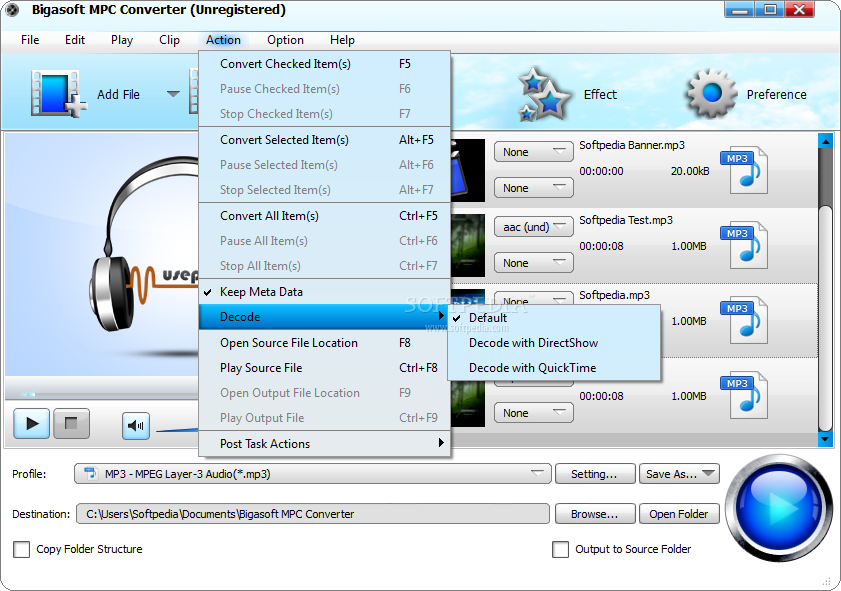Click MP3 format icon for Softpedia Banner.mp3
Image resolution: width=841 pixels, height=591 pixels.
pos(744,170)
